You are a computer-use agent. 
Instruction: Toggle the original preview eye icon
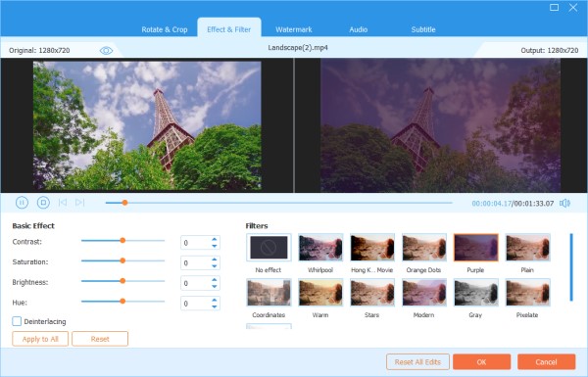pos(106,51)
